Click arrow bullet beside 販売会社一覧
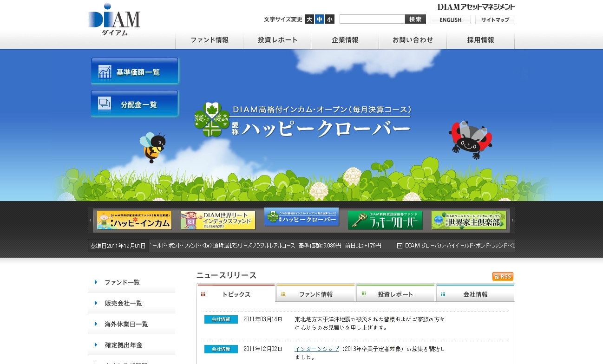Screen dimensions: 603x364 96,303
